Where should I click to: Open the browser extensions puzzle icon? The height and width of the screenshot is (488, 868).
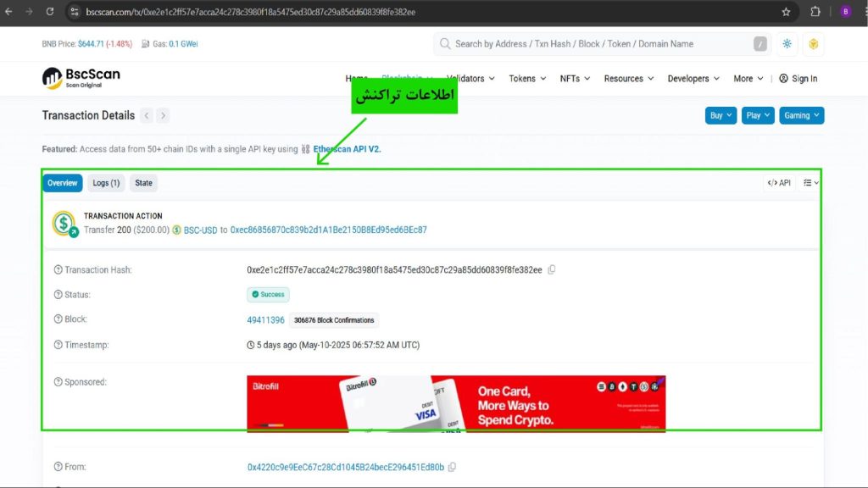coord(815,12)
